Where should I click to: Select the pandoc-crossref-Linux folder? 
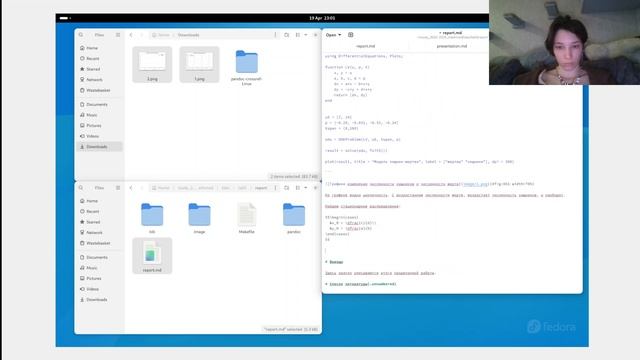pos(247,67)
